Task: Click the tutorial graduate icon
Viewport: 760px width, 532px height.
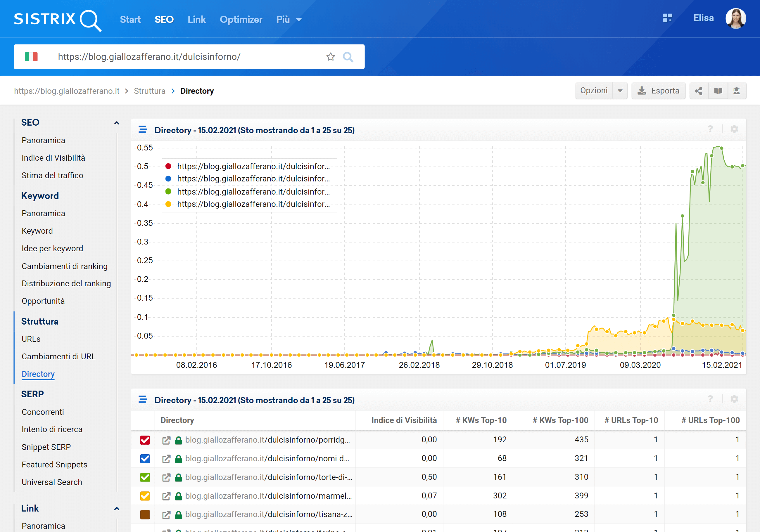Action: pos(737,91)
